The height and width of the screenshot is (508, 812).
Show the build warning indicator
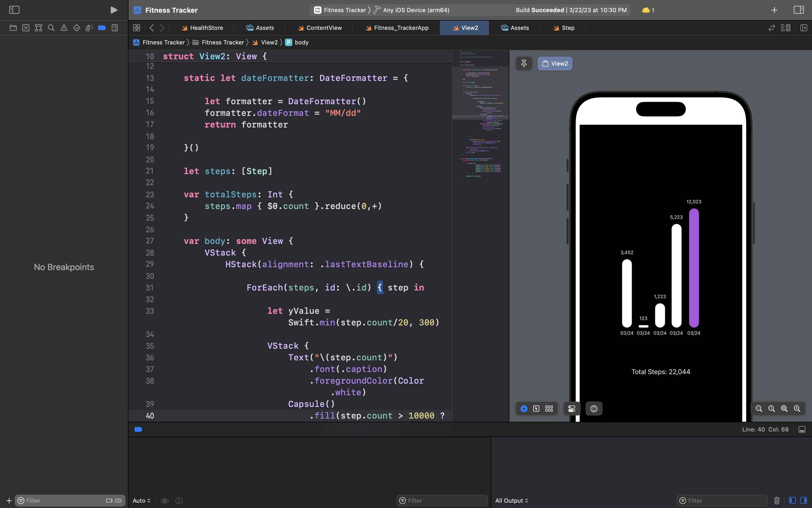click(x=648, y=10)
